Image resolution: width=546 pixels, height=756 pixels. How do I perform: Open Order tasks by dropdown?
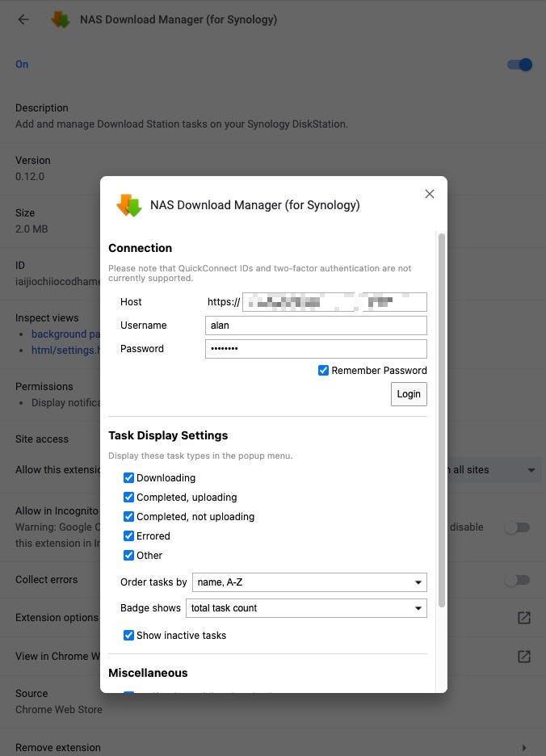click(309, 582)
